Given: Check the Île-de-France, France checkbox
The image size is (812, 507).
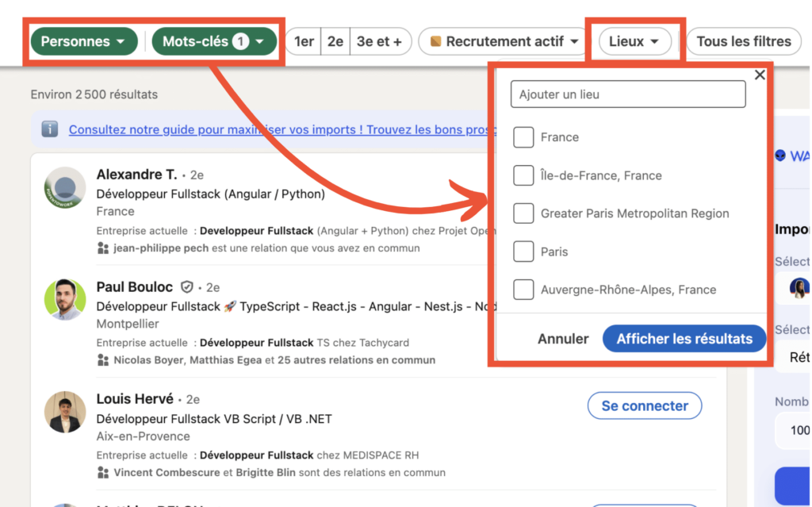Looking at the screenshot, I should pyautogui.click(x=523, y=175).
